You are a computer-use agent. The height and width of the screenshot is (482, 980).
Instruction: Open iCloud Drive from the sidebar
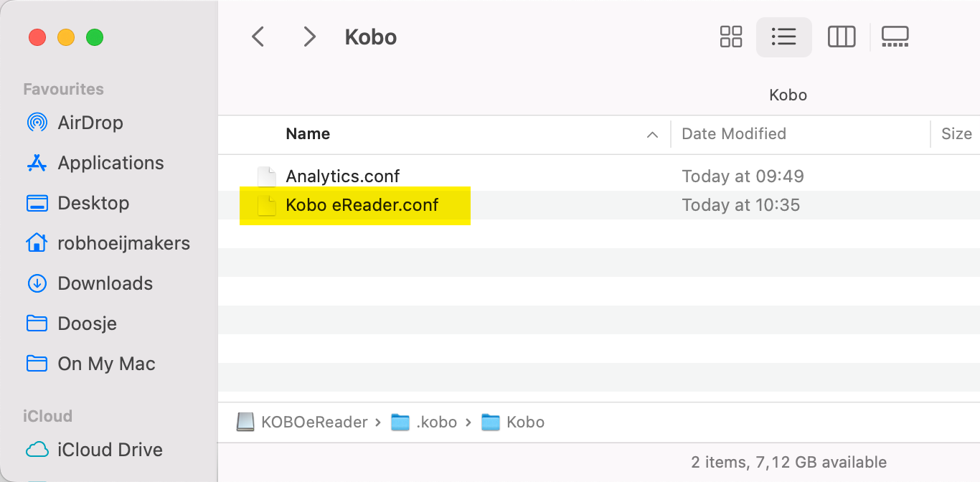[109, 450]
